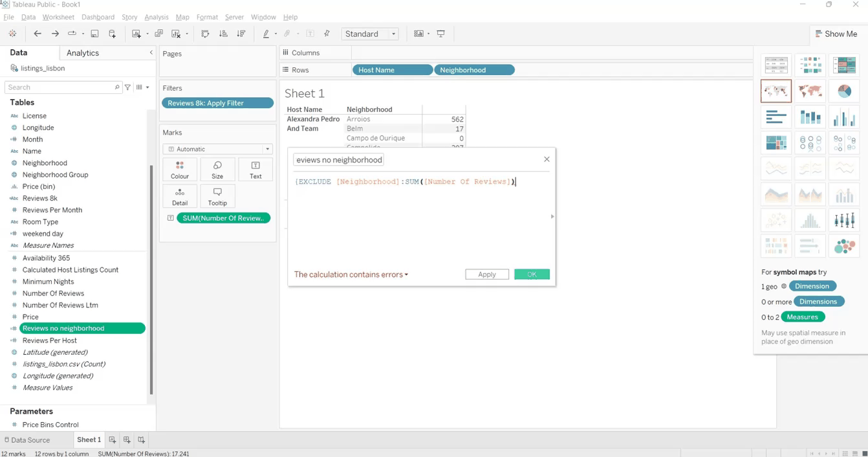Open the Analysis menu
Screen dimensions: 868x457
(x=156, y=17)
